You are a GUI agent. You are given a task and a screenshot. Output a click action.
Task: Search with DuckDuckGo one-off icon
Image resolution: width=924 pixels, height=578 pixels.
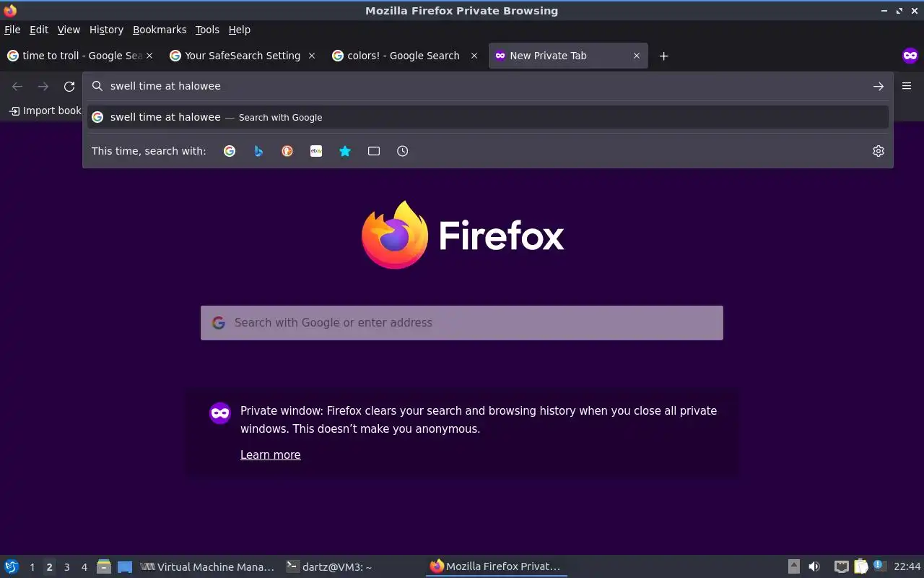click(x=287, y=151)
